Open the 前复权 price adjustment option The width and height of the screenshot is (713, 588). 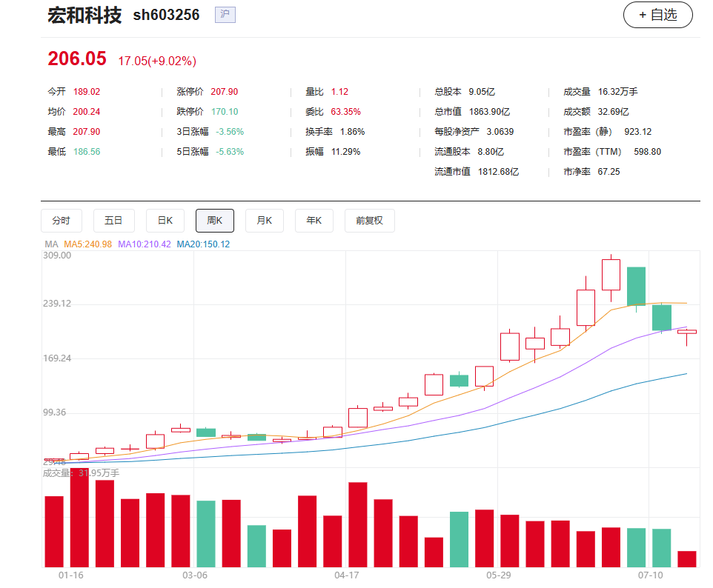[x=370, y=221]
